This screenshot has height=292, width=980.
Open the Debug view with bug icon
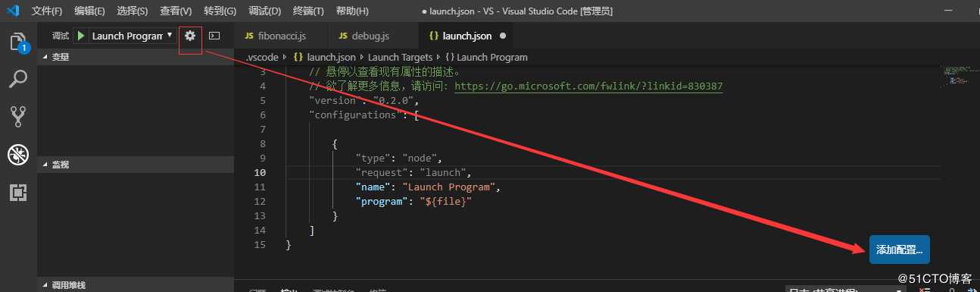[x=18, y=155]
